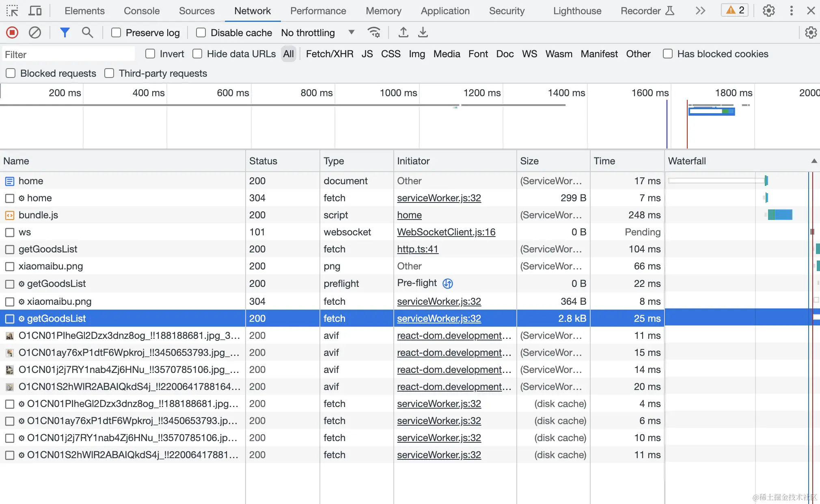Expand more DevTools tabs chevron

(700, 11)
